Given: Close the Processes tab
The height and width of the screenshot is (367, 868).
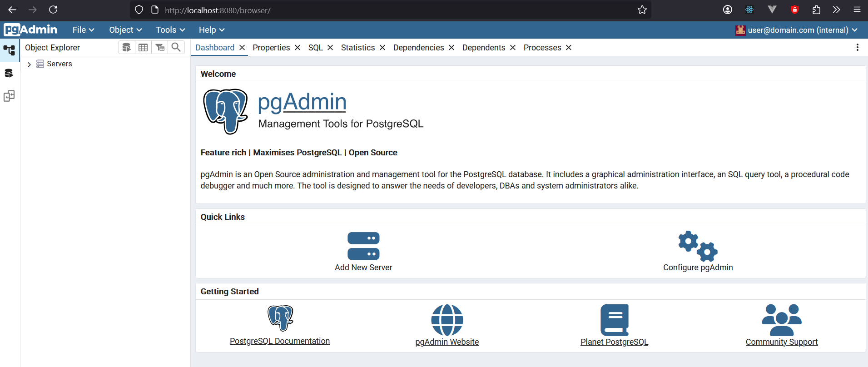Looking at the screenshot, I should coord(569,48).
